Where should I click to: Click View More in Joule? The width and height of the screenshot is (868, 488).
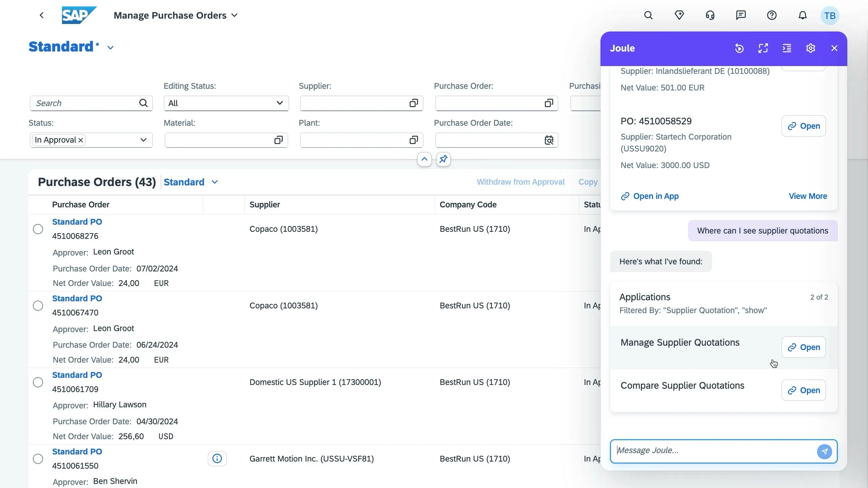[808, 196]
